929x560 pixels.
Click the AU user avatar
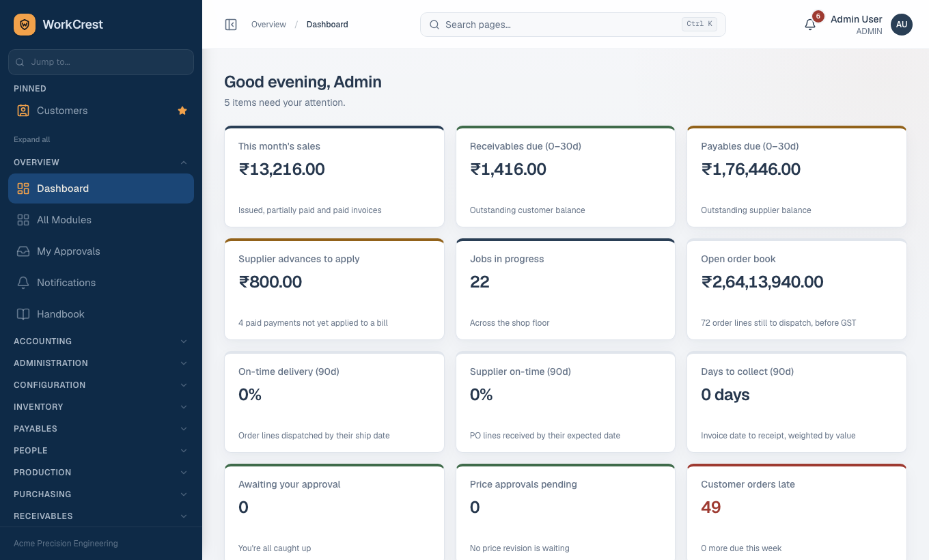click(902, 25)
